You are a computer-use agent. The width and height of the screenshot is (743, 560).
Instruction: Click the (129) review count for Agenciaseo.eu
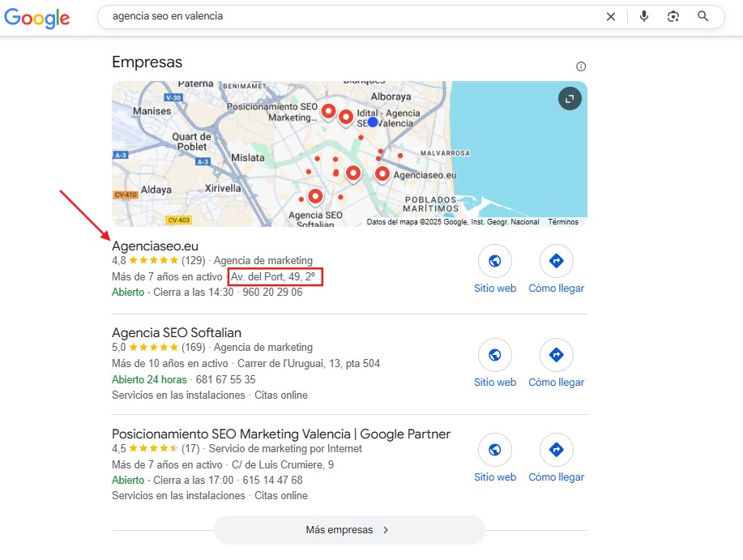click(194, 261)
